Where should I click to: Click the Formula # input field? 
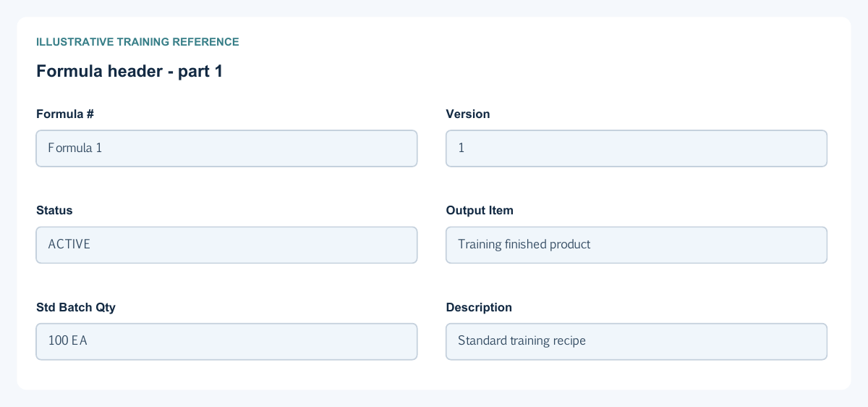click(226, 148)
